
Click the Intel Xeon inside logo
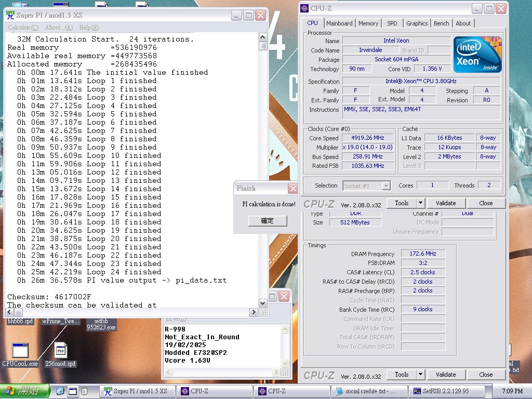pyautogui.click(x=477, y=54)
